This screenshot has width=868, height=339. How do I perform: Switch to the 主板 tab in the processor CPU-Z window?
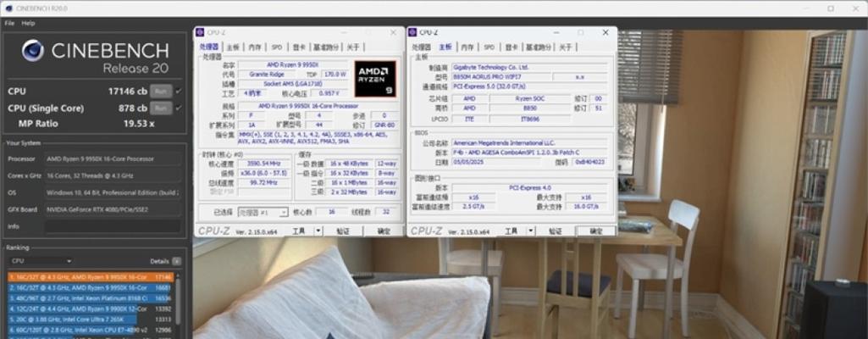tap(233, 47)
